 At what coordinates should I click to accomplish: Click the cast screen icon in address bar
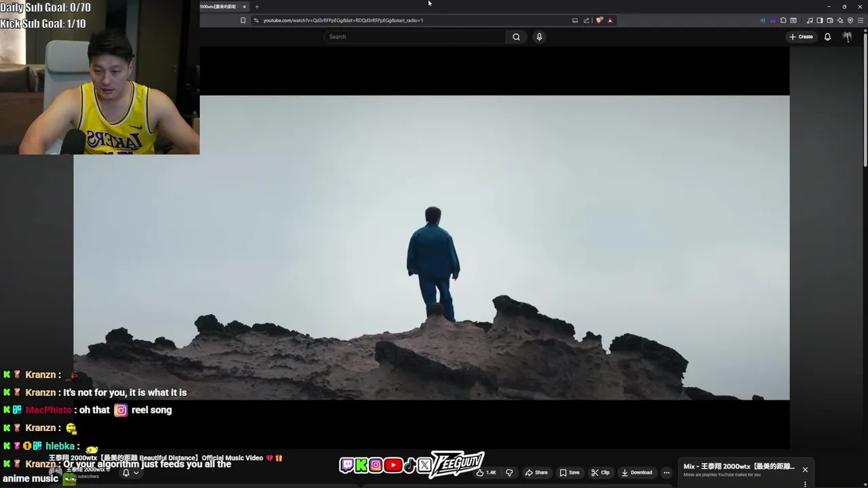[x=575, y=20]
